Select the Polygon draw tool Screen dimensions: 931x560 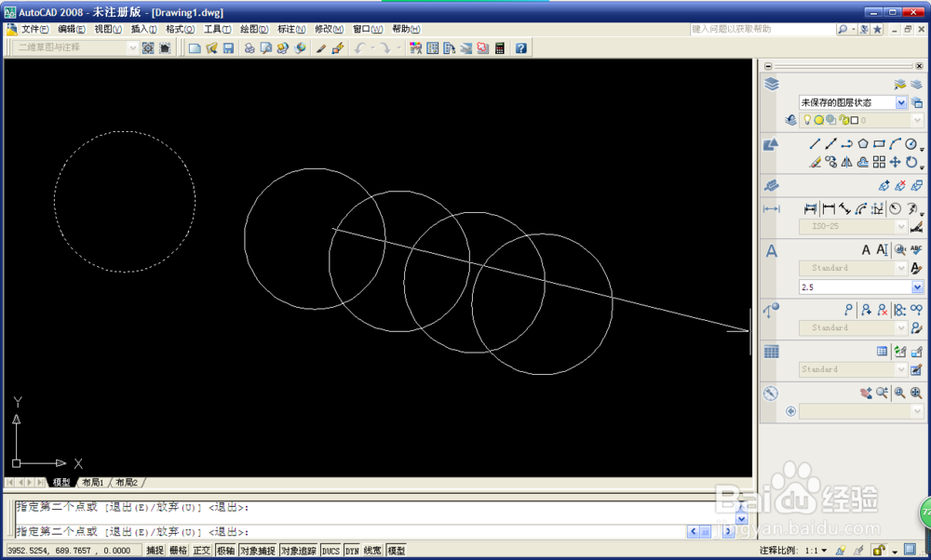coord(863,143)
